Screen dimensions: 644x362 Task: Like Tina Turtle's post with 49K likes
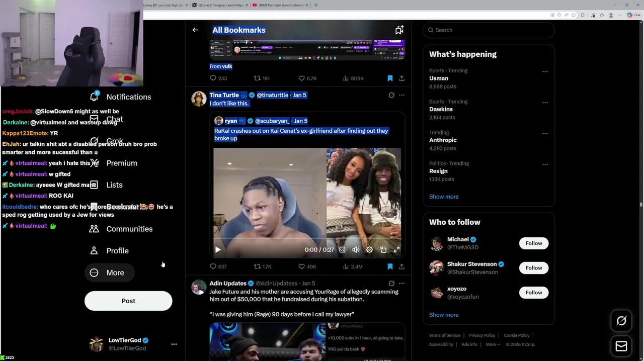click(307, 266)
